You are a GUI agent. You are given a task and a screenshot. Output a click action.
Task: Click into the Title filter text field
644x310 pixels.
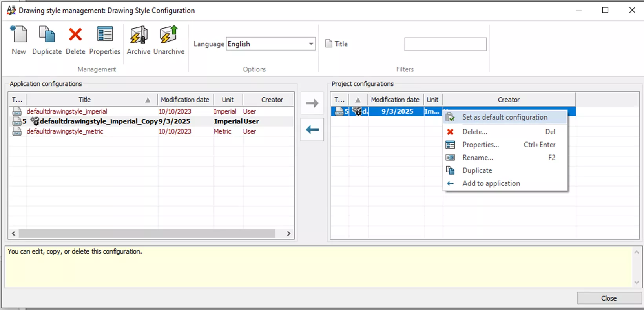tap(445, 44)
